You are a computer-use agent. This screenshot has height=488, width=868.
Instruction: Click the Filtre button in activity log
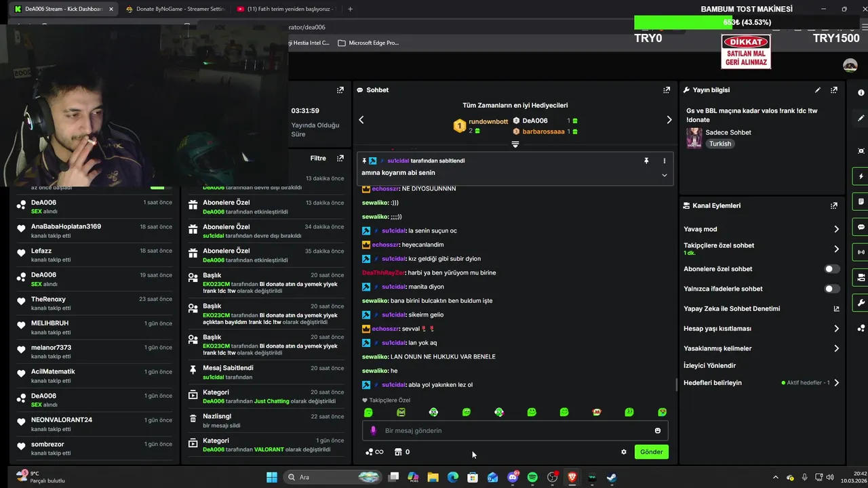click(x=318, y=158)
